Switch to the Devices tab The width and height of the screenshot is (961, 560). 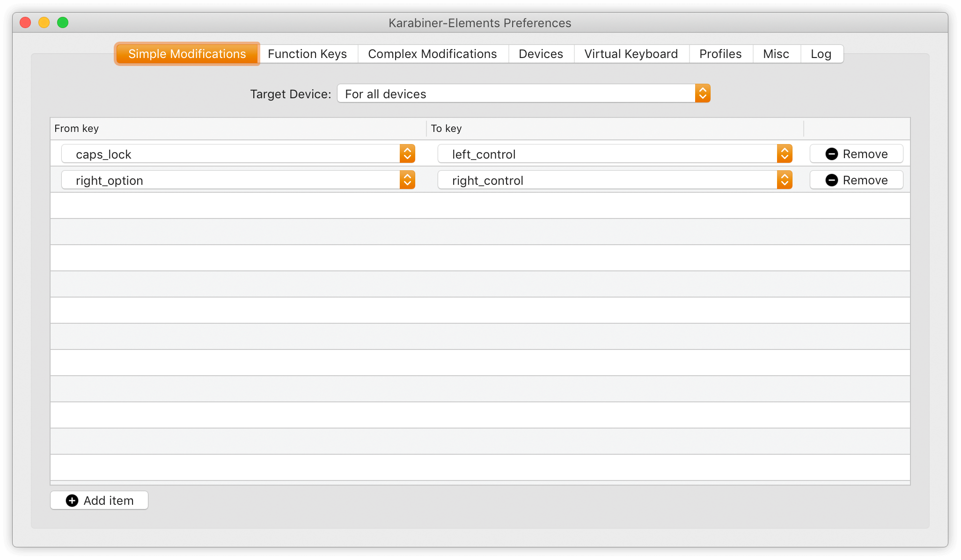(x=541, y=54)
